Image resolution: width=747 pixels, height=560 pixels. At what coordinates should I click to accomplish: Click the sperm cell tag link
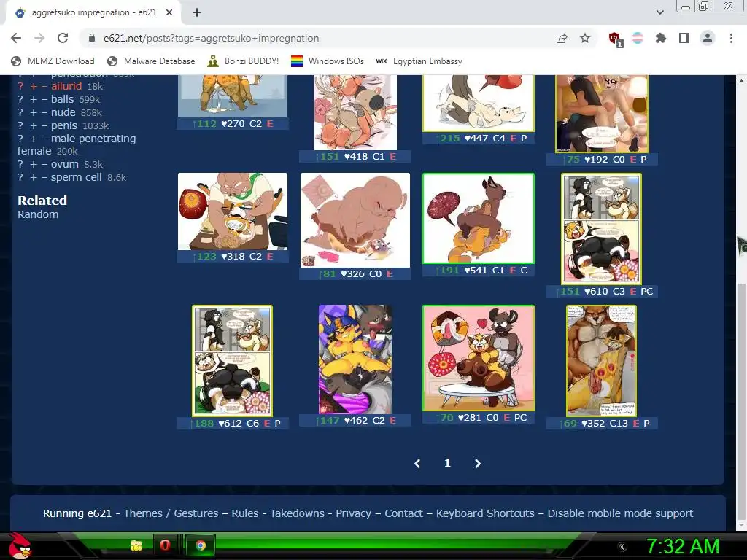pyautogui.click(x=76, y=177)
